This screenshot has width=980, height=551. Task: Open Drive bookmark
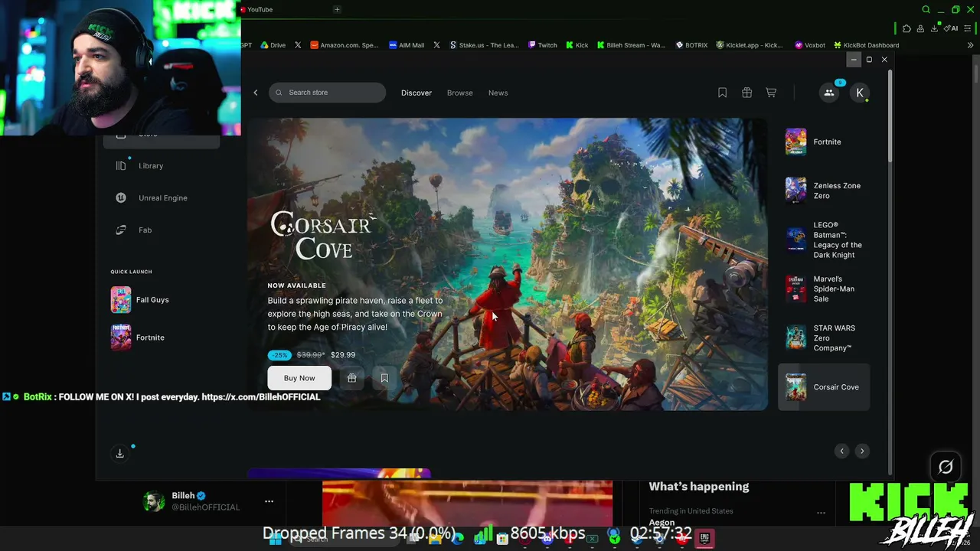273,45
